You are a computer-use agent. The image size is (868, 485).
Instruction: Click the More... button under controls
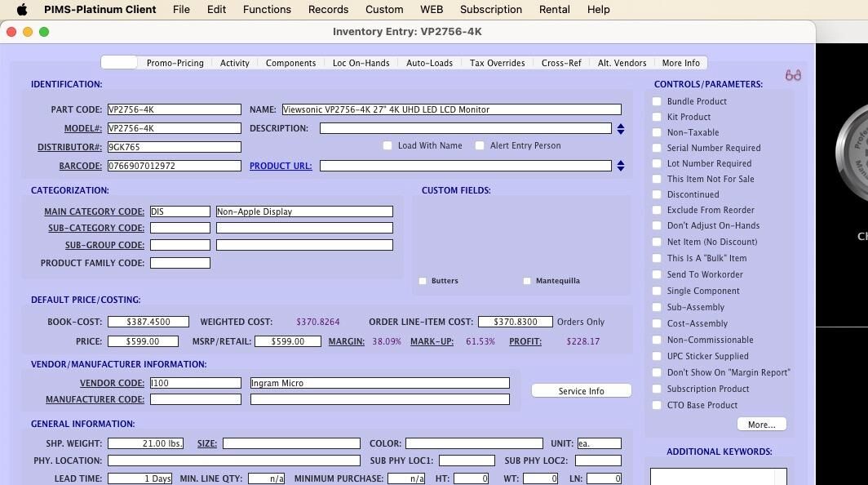(762, 425)
